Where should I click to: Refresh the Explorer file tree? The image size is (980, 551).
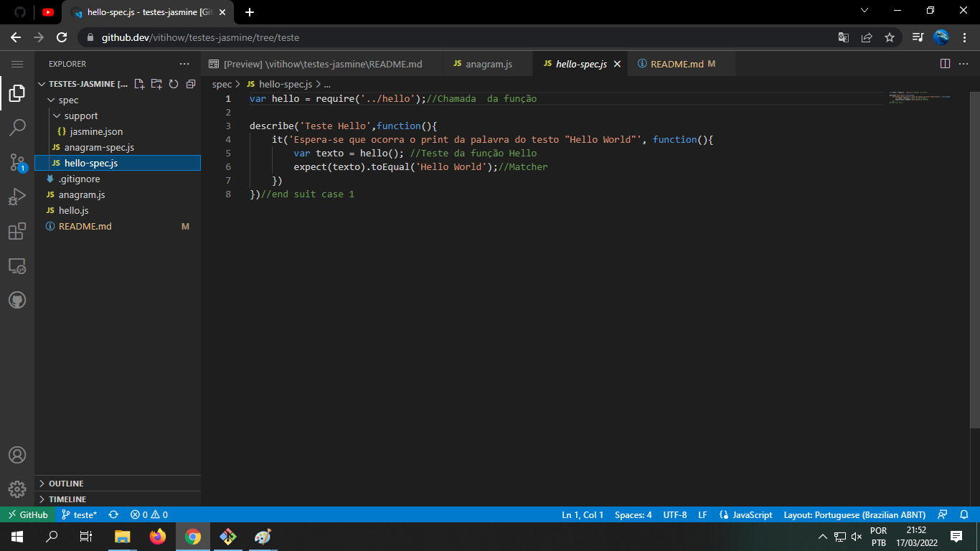tap(173, 84)
